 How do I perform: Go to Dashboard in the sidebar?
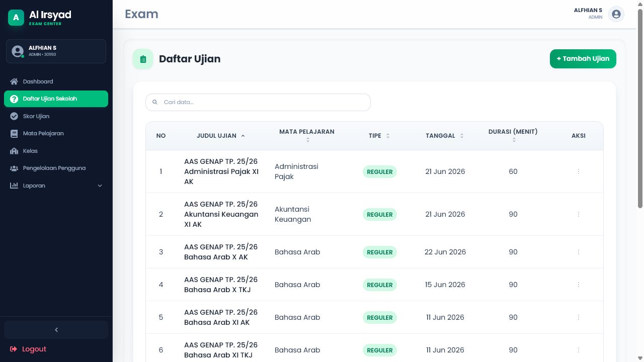point(56,81)
